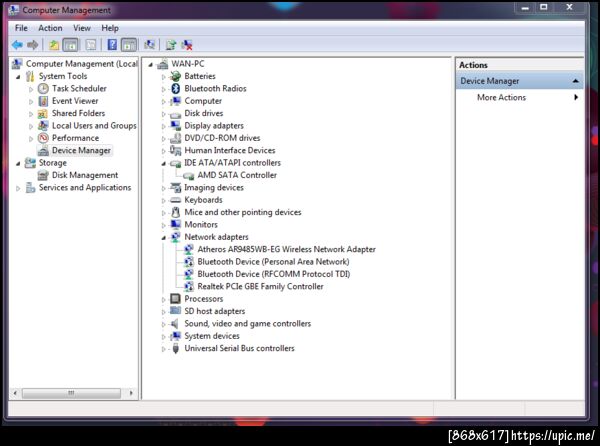Image resolution: width=600 pixels, height=446 pixels.
Task: Click the Mice and pointing devices icon
Action: click(176, 212)
